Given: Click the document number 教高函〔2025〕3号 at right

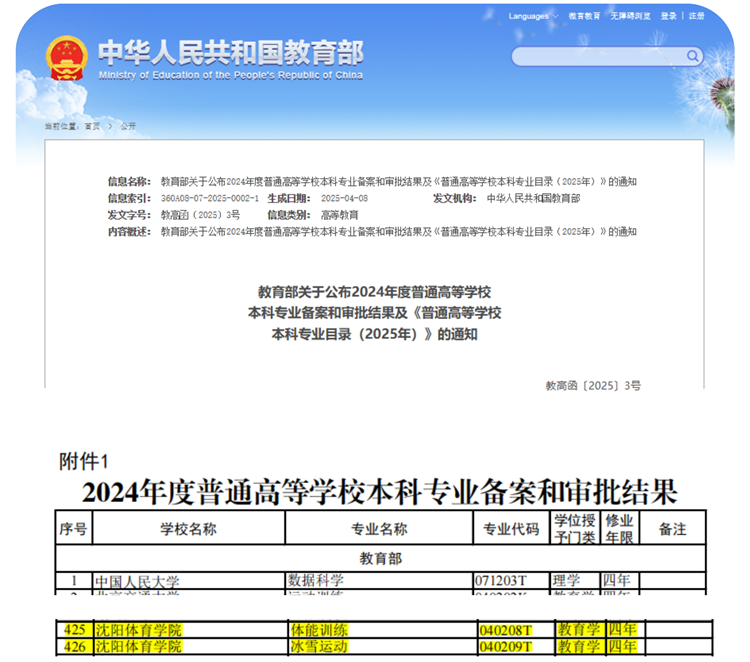Looking at the screenshot, I should (593, 385).
